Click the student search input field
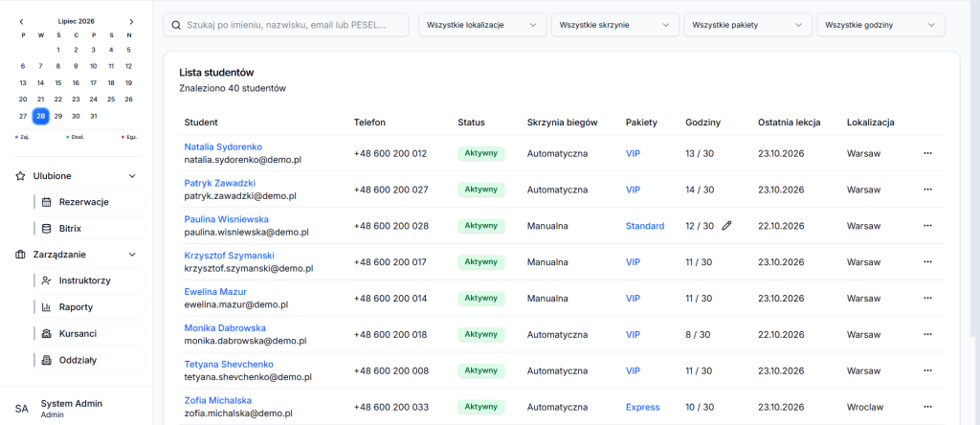 [285, 25]
